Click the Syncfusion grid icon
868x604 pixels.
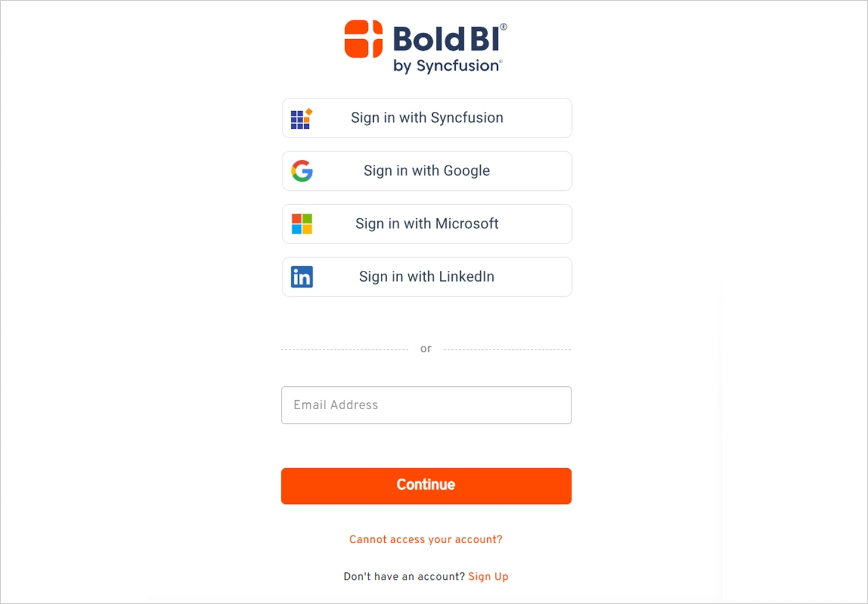(301, 119)
